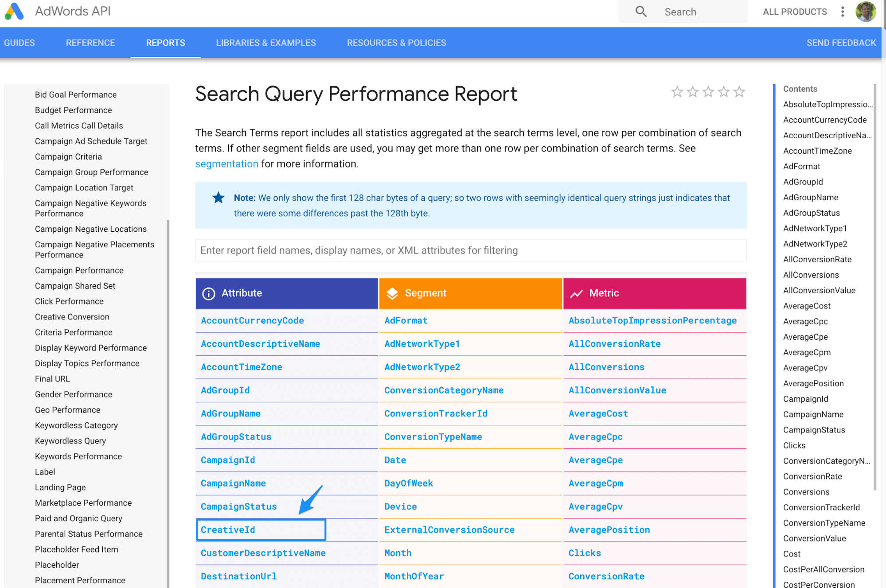Select the Reports tab
This screenshot has width=886, height=588.
click(x=165, y=43)
